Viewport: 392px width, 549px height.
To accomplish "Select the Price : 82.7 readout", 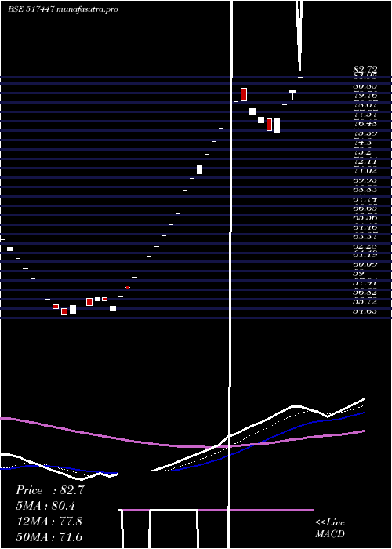I will [x=49, y=490].
